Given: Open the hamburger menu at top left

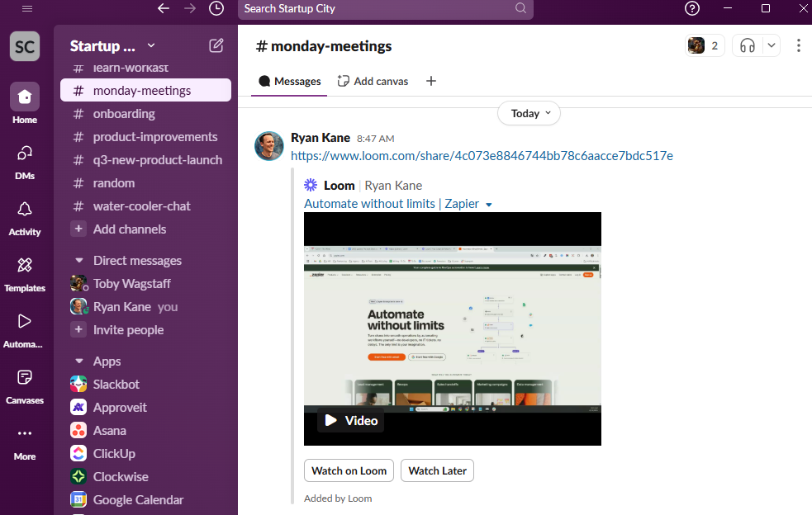Looking at the screenshot, I should tap(27, 8).
